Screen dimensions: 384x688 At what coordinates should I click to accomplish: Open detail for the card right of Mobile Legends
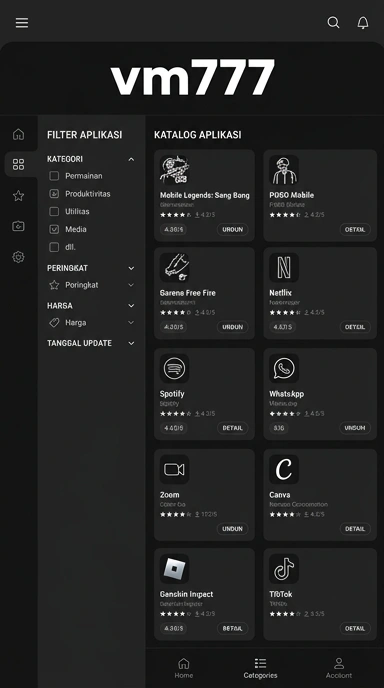355,229
